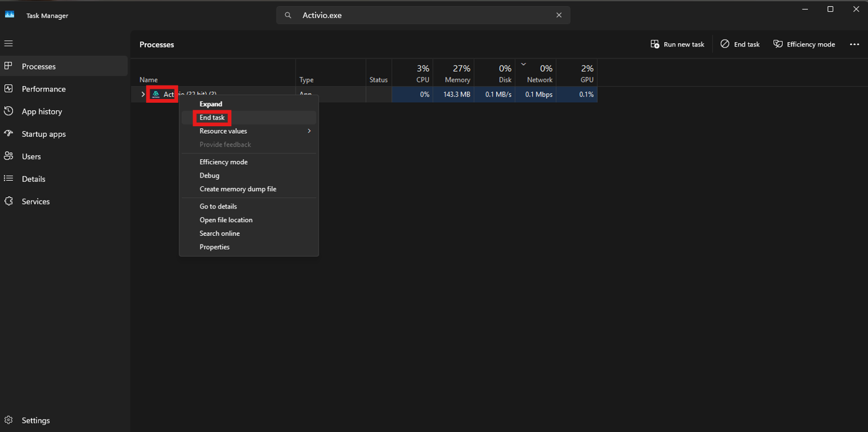Click Run new task button
Screen dimensions: 868x432
click(677, 45)
